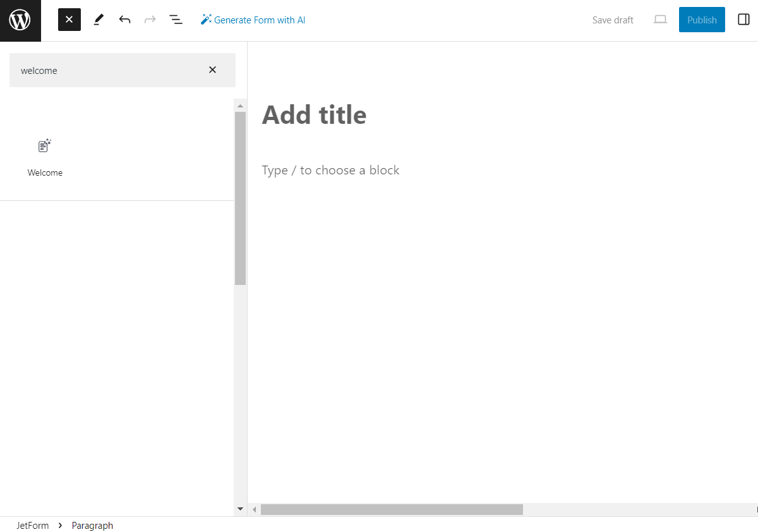
Task: Open the laptop preview options
Action: click(660, 20)
